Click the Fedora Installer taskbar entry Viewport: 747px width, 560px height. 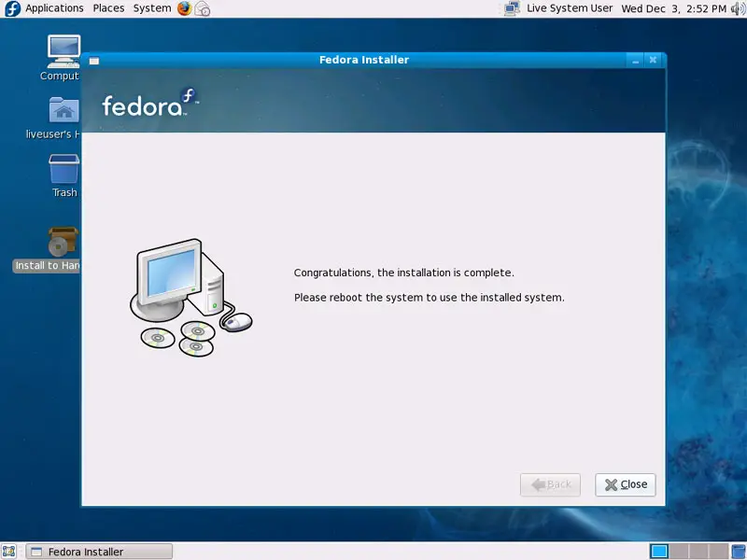coord(99,552)
